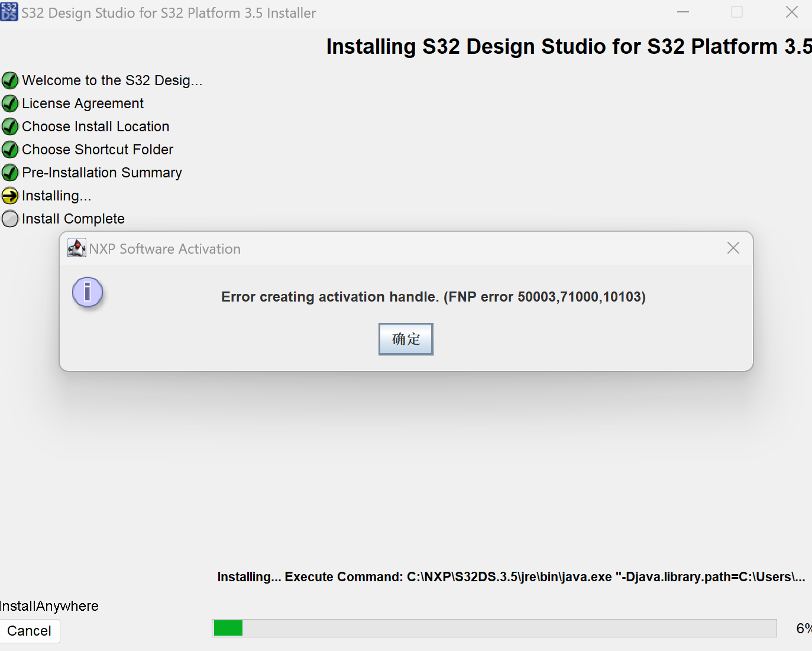Select the Choose Shortcut Folder step
Image resolution: width=812 pixels, height=651 pixels.
tap(97, 149)
